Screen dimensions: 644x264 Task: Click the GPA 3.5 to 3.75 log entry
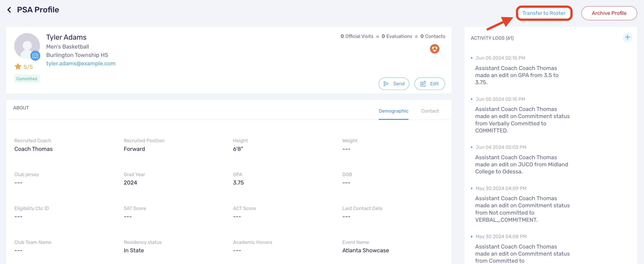tap(516, 75)
